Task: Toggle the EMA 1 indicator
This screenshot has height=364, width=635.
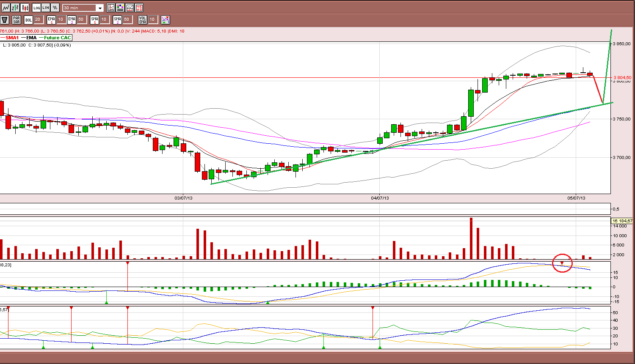Action: pyautogui.click(x=51, y=19)
